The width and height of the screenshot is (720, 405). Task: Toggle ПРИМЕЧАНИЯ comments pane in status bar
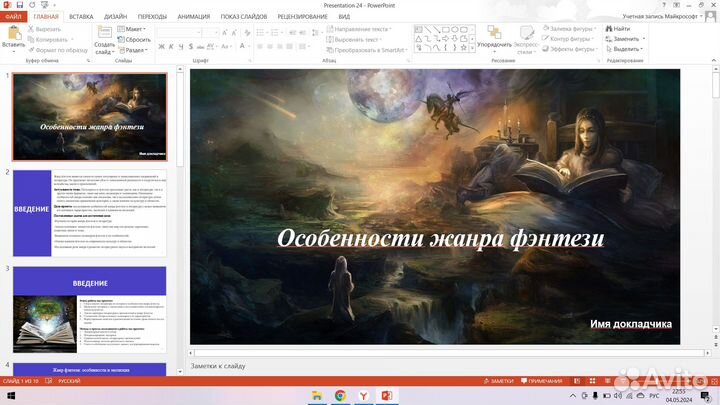pyautogui.click(x=542, y=381)
